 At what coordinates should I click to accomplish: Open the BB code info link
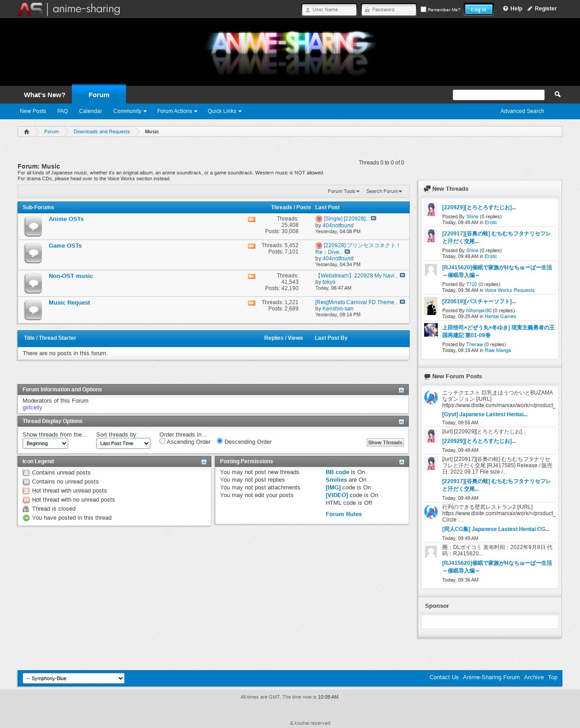coord(337,472)
